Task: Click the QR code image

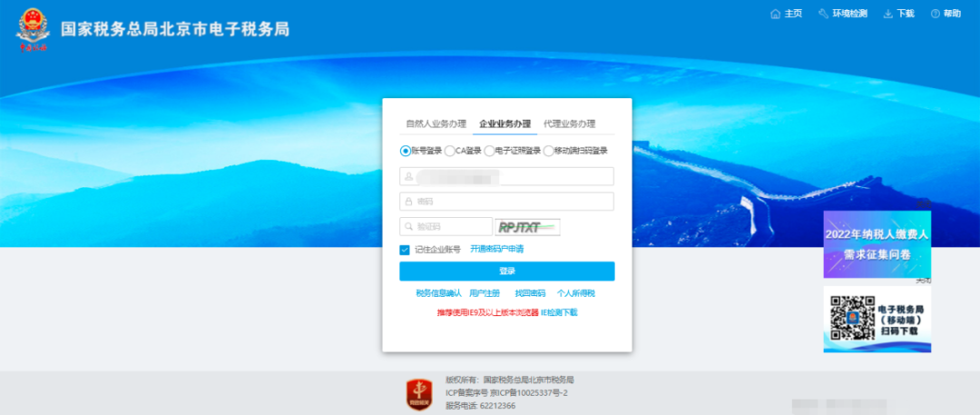Action: 851,319
